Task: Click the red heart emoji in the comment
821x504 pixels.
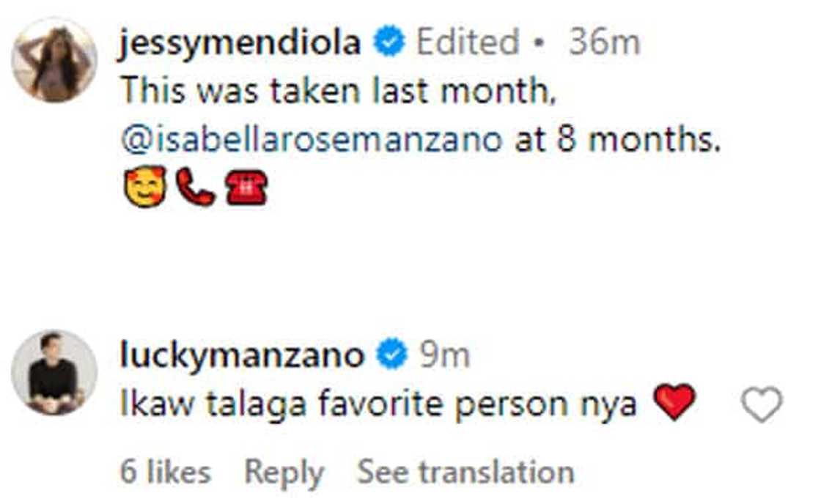Action: pyautogui.click(x=674, y=403)
